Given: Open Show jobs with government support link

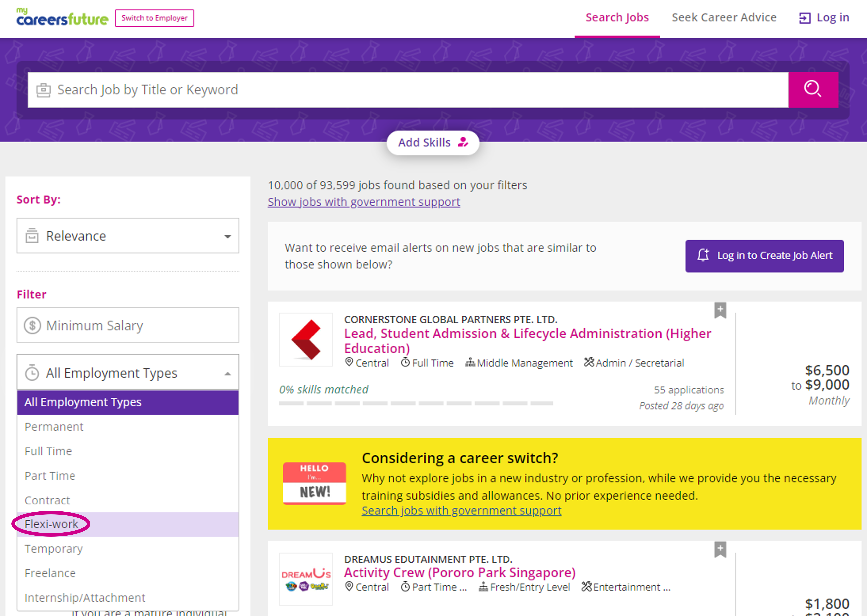Looking at the screenshot, I should (x=364, y=202).
